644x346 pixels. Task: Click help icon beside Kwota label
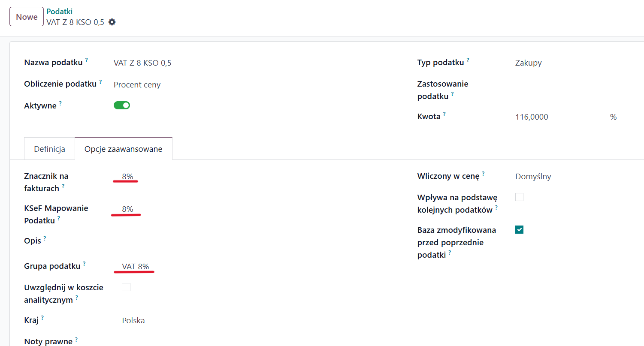[444, 114]
